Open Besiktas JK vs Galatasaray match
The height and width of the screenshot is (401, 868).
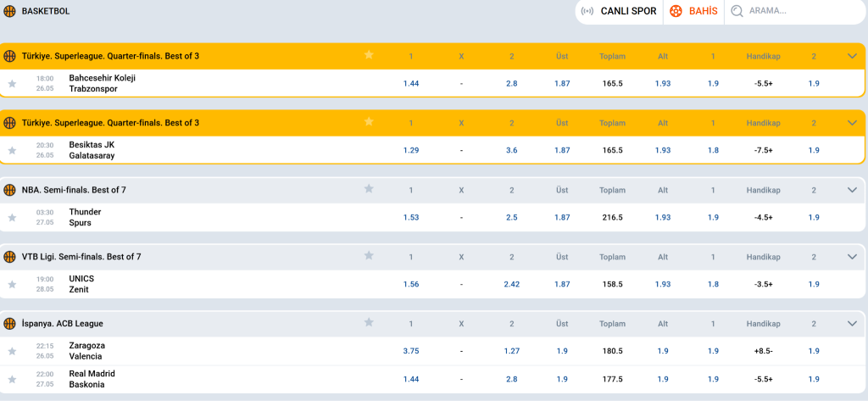click(92, 150)
